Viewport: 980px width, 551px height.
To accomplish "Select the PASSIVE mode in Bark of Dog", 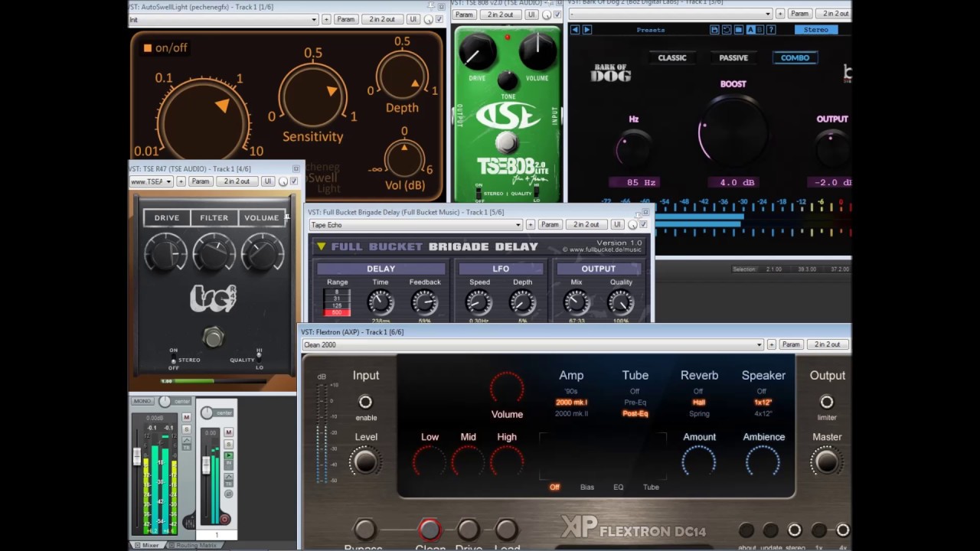I will 733,58.
